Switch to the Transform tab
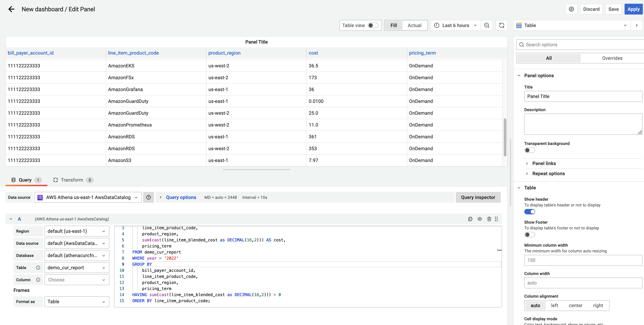 (72, 180)
